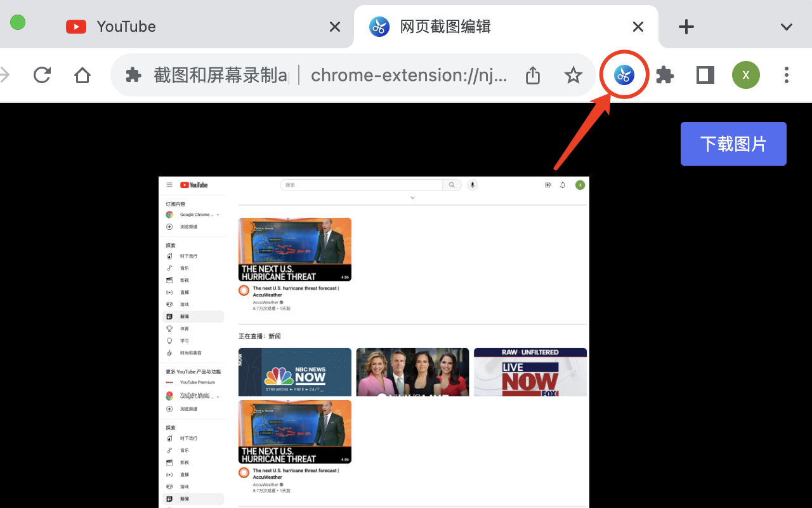Click the hamburger menu in captured YouTube
The image size is (812, 508).
169,185
